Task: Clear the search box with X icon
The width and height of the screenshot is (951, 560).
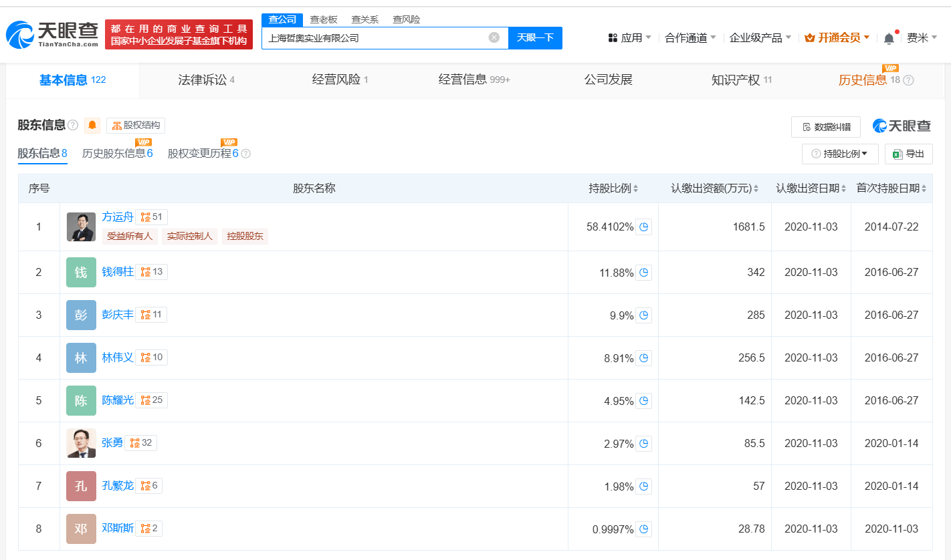Action: [494, 37]
